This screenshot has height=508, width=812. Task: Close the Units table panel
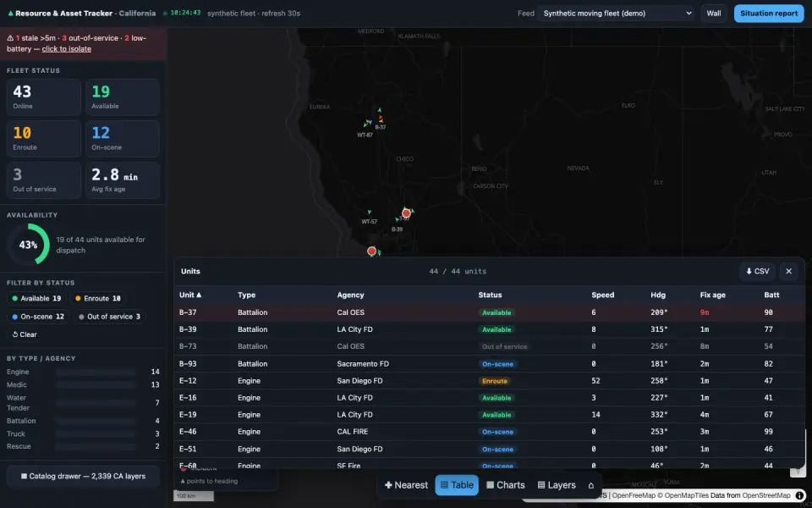[788, 271]
